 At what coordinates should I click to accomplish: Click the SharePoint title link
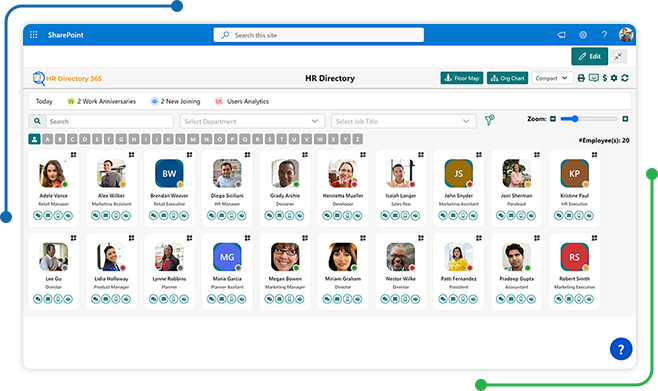click(x=65, y=35)
